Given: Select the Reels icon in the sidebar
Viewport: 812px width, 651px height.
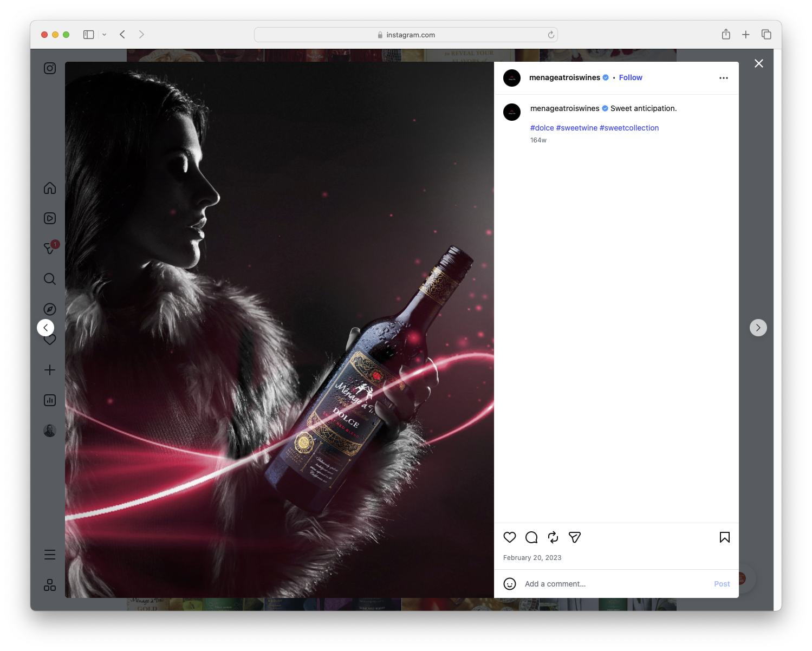Looking at the screenshot, I should click(x=49, y=218).
